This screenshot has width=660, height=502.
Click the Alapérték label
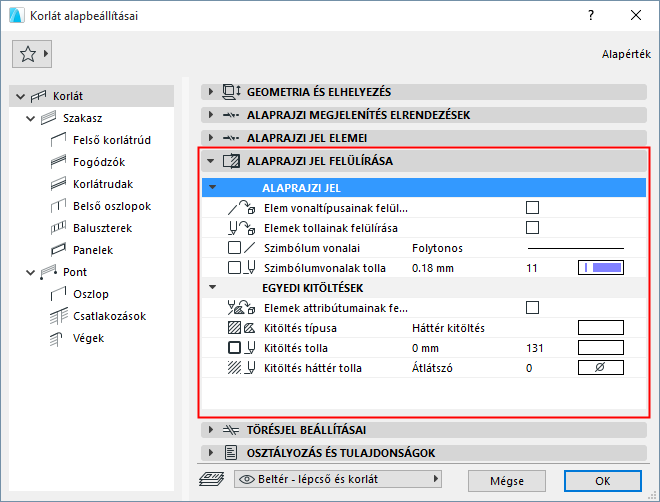click(x=626, y=54)
